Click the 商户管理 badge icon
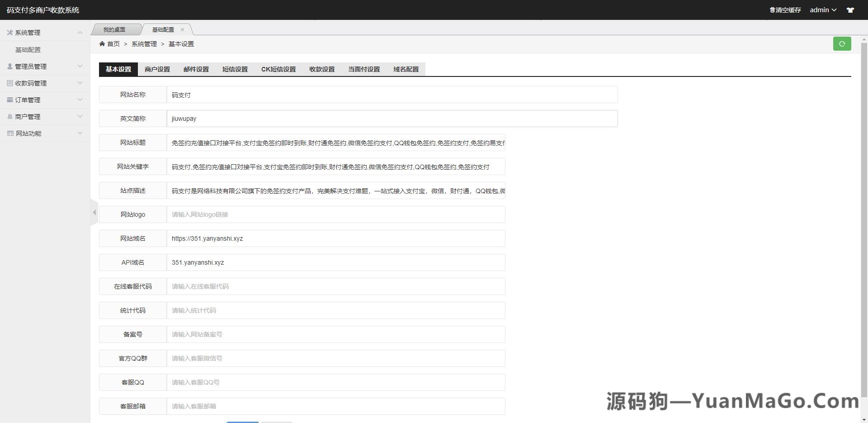 click(9, 116)
